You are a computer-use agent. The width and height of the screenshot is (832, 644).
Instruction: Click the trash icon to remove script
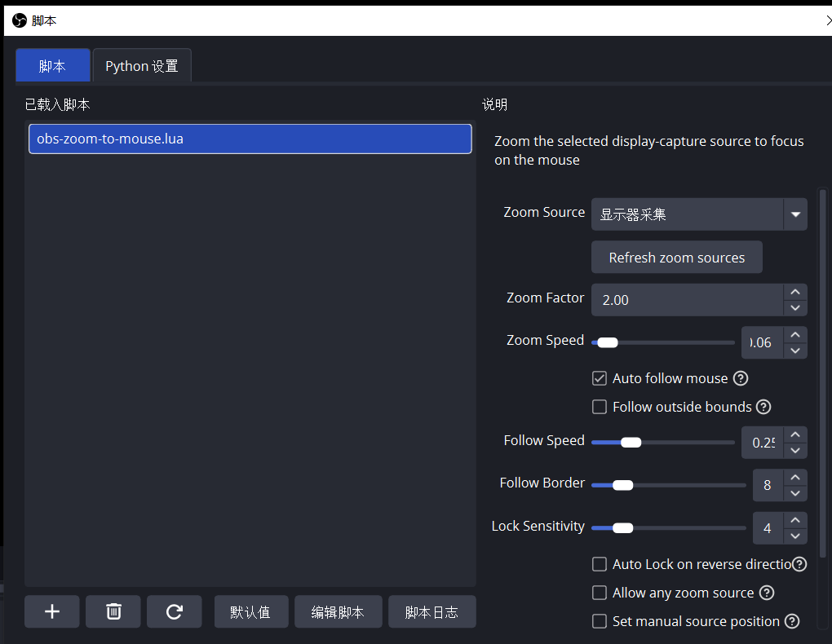[113, 611]
